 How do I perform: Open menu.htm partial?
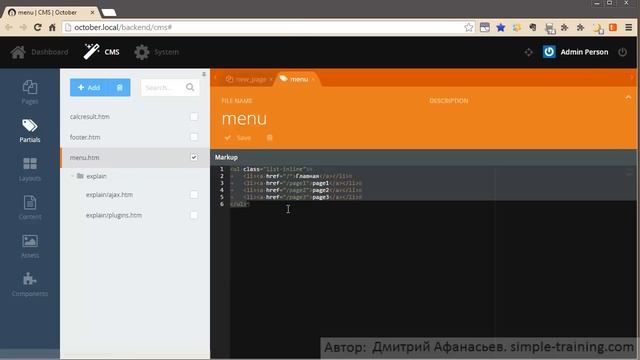[x=84, y=158]
